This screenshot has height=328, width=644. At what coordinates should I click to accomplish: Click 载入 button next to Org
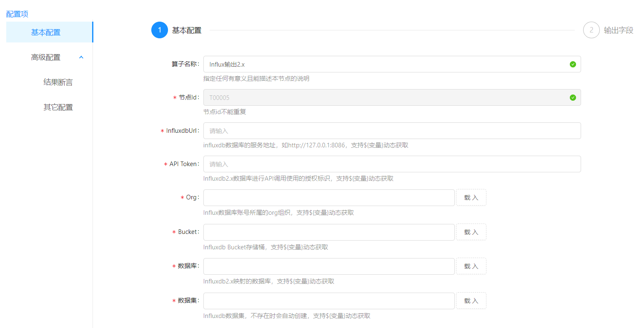coord(471,198)
